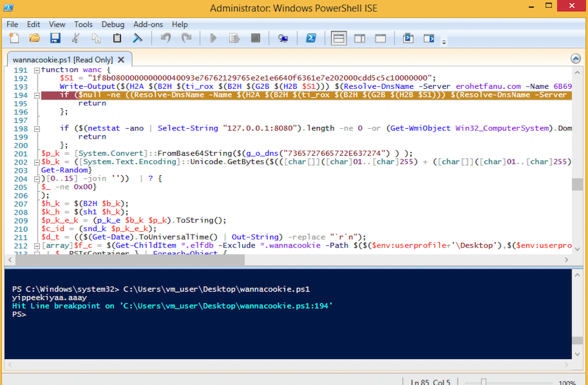The image size is (588, 385).
Task: Open the PowerShell ISE system menu icon
Action: pos(9,8)
